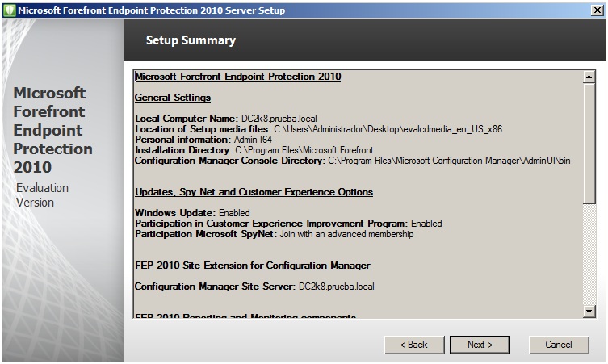Click the 'Participation Microsoft SpyNet' line
Screen dimensions: 608x364
coord(275,234)
